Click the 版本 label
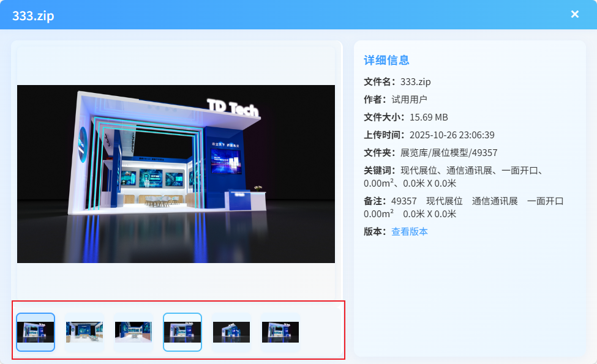597x364 pixels. pos(375,231)
